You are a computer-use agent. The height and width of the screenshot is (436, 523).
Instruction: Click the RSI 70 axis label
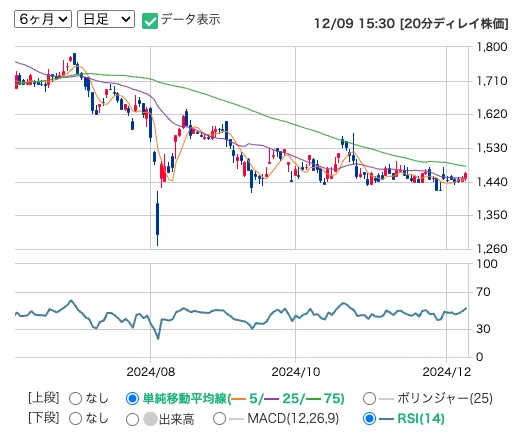483,292
